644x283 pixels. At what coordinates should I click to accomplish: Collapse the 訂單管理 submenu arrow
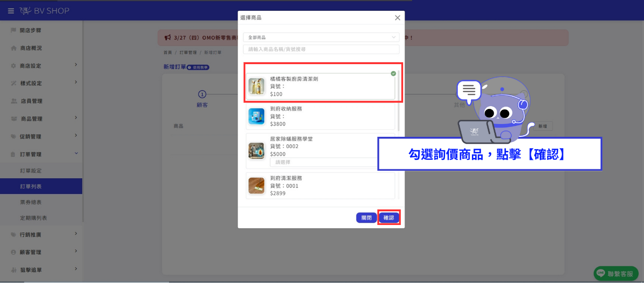click(76, 154)
